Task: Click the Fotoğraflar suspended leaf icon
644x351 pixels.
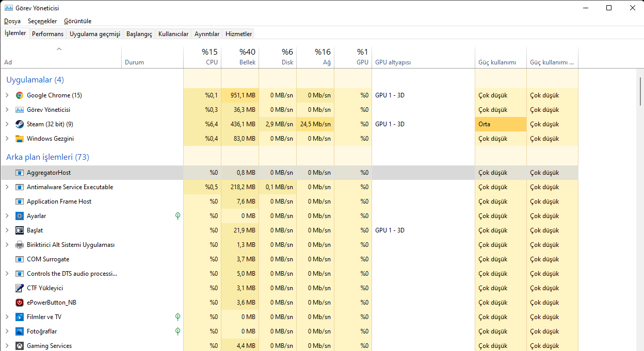Action: 178,331
